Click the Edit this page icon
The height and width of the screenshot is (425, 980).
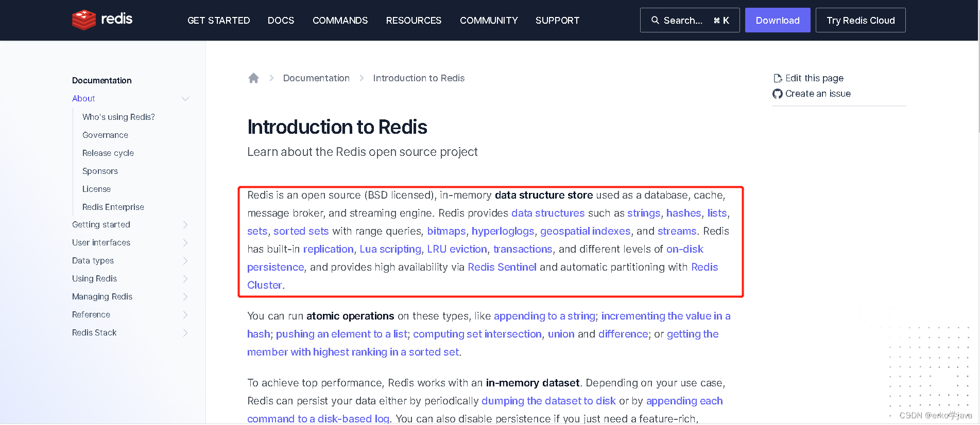click(x=778, y=78)
